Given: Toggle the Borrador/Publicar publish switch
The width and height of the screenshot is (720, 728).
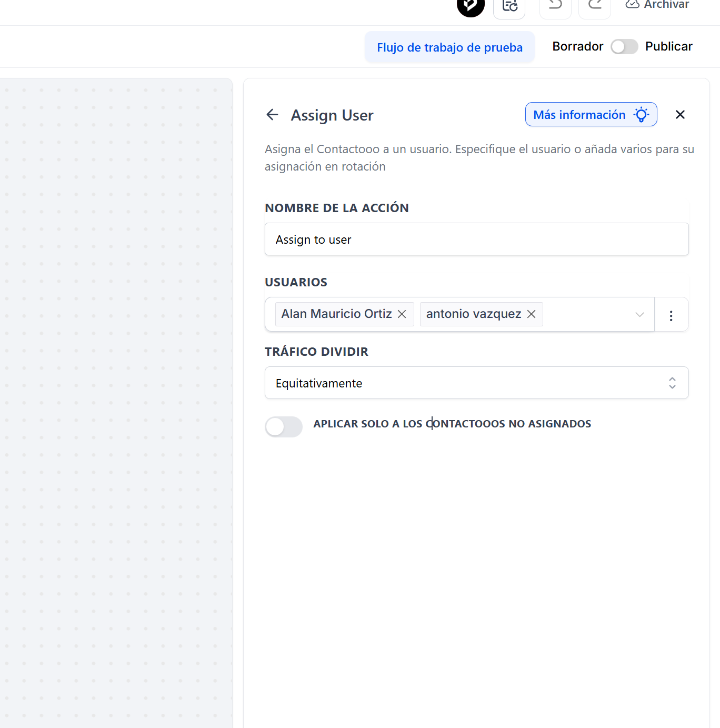Looking at the screenshot, I should (x=624, y=47).
